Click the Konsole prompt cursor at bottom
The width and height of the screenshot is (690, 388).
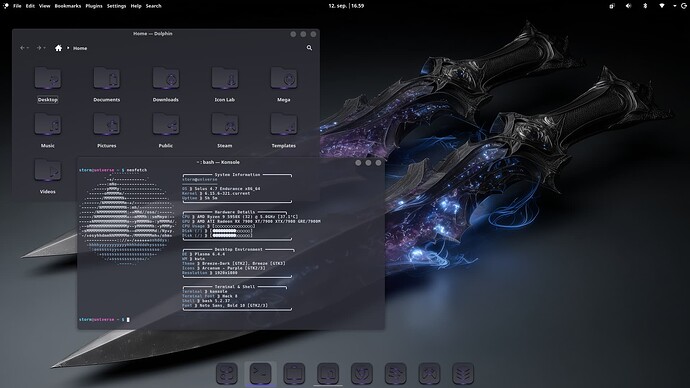click(128, 319)
